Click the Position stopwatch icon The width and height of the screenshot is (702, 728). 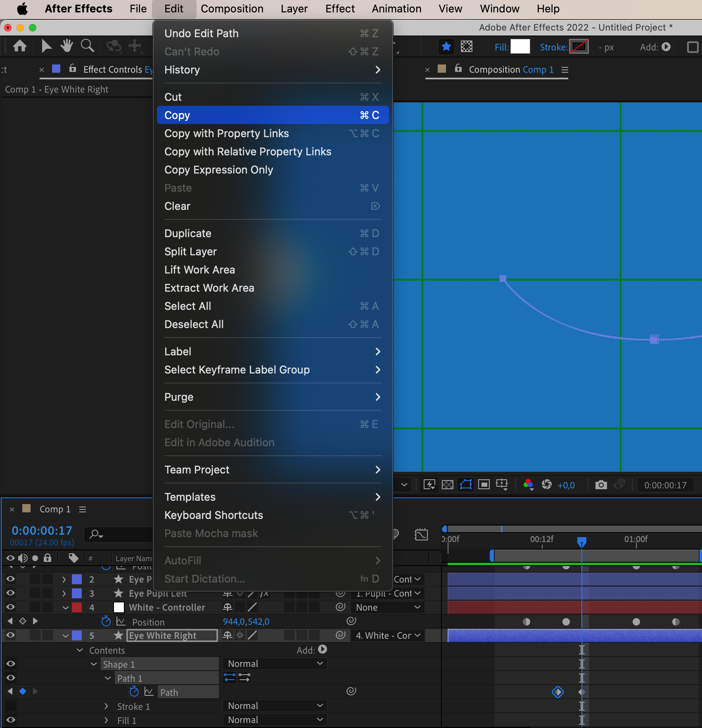pos(106,621)
